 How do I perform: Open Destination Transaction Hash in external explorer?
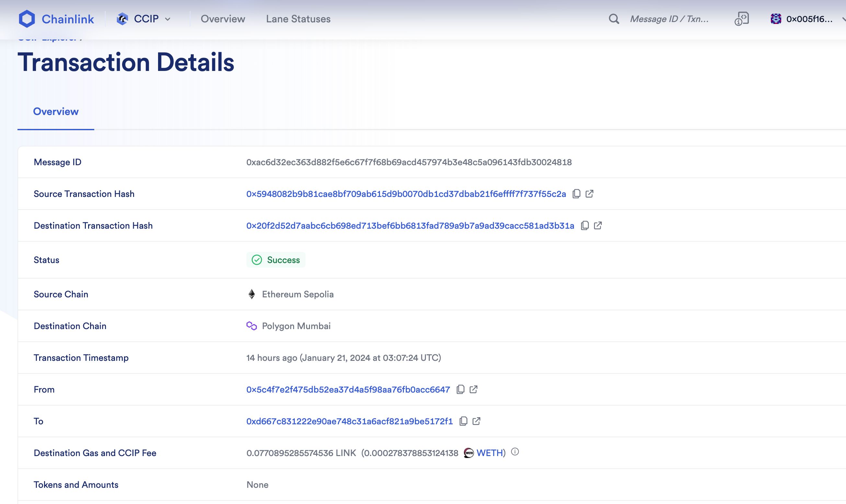click(x=598, y=225)
